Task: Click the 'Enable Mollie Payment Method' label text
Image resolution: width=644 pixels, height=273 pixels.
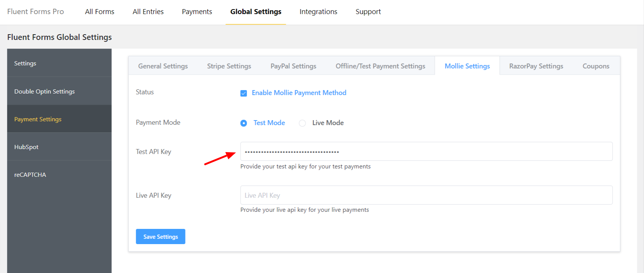Action: 299,93
